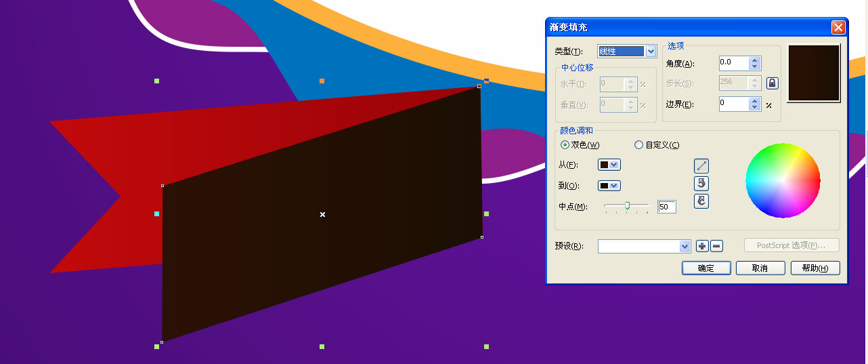Click the gradient preview box
This screenshot has height=364, width=868.
click(813, 73)
